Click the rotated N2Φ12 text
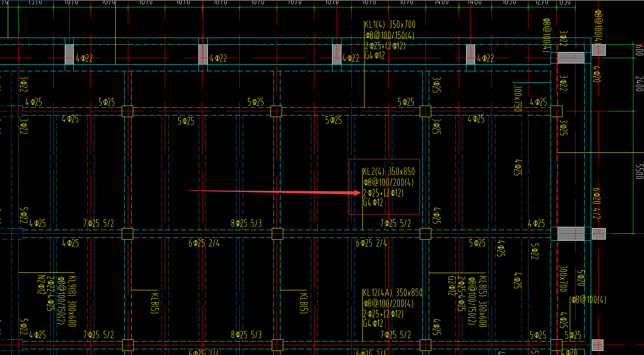The height and width of the screenshot is (355, 644). pyautogui.click(x=41, y=285)
